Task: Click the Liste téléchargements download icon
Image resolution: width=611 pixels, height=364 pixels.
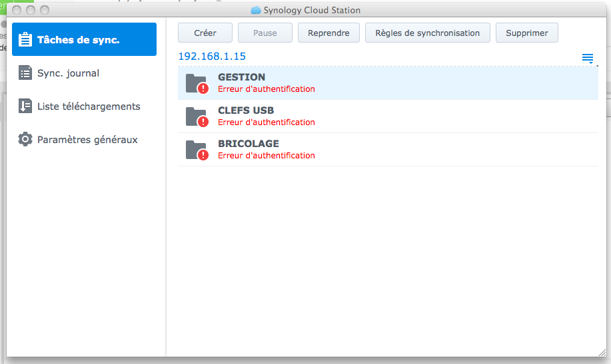Action: [x=25, y=106]
